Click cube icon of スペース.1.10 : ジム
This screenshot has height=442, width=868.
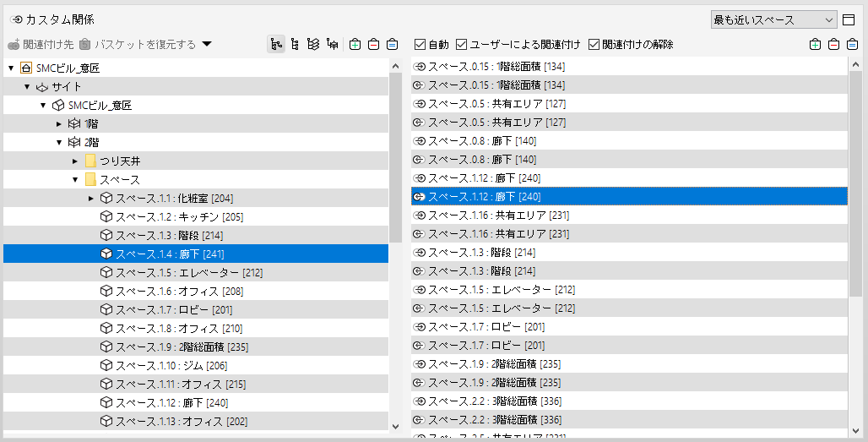pyautogui.click(x=106, y=365)
